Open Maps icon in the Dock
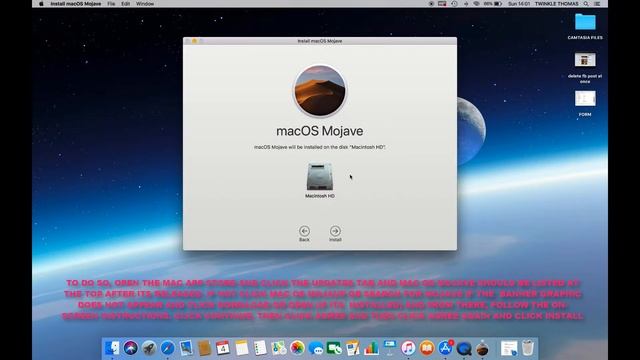 tap(278, 348)
